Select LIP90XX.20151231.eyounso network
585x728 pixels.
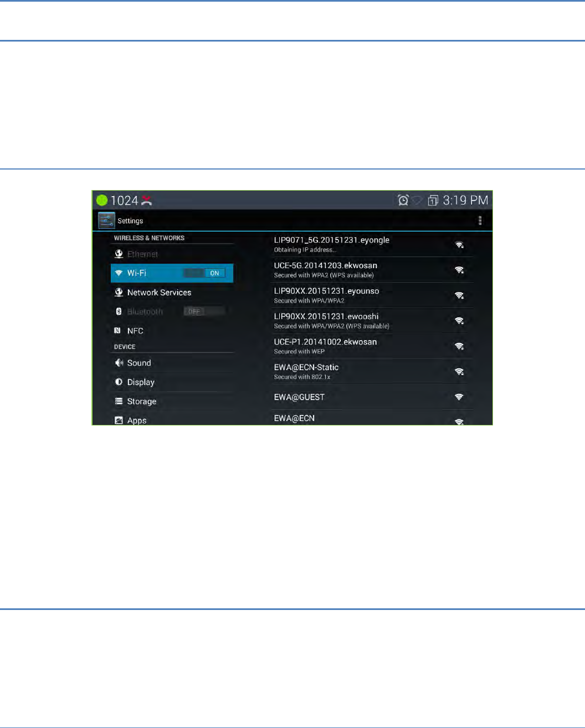372,295
